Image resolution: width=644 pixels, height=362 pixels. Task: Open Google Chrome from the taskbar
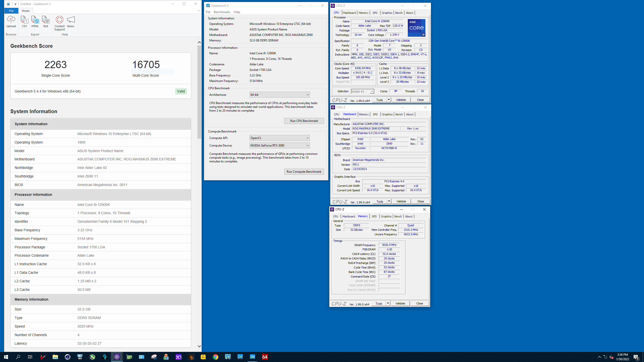[215, 357]
